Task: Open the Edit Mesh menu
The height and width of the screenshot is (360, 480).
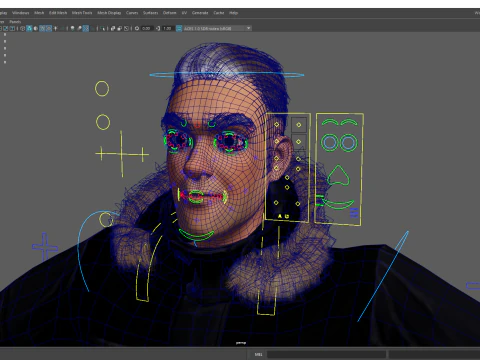Action: pos(58,13)
